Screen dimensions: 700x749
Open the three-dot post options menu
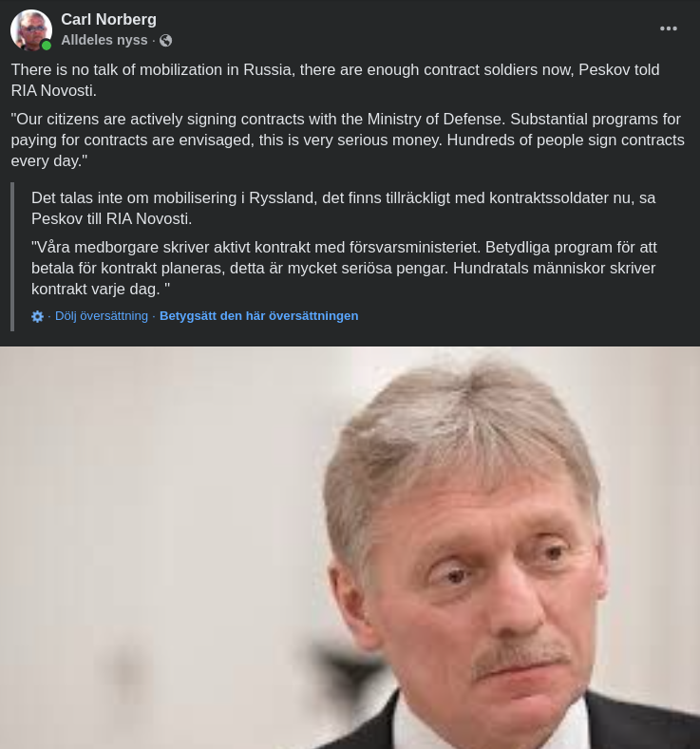click(668, 28)
